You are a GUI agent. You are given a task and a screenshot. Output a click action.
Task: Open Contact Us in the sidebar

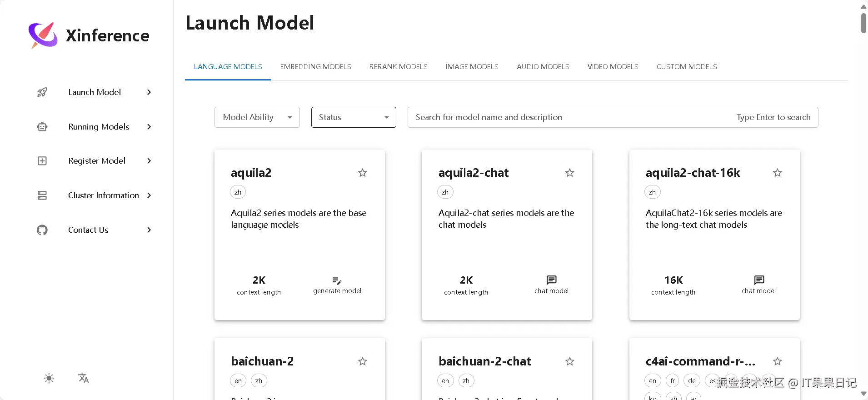[x=88, y=230]
